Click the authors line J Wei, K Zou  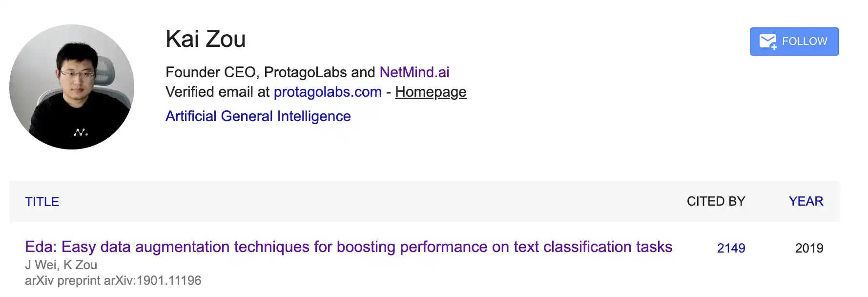click(x=61, y=265)
